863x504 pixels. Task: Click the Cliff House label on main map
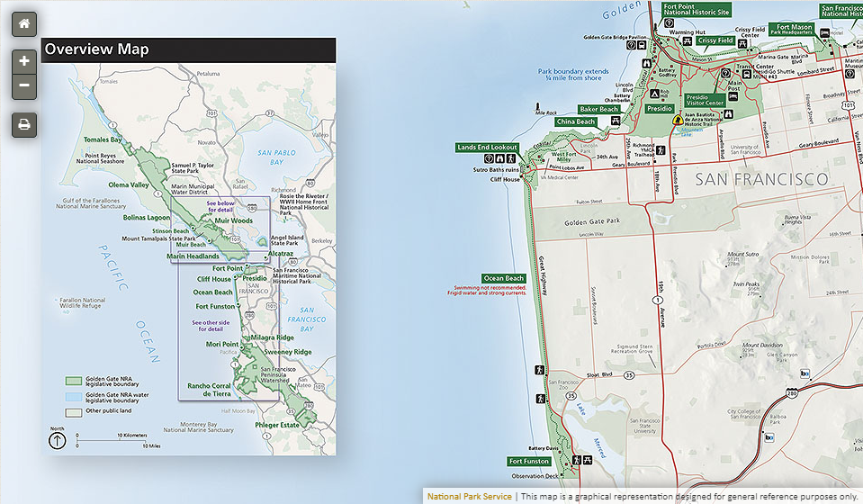click(x=505, y=179)
